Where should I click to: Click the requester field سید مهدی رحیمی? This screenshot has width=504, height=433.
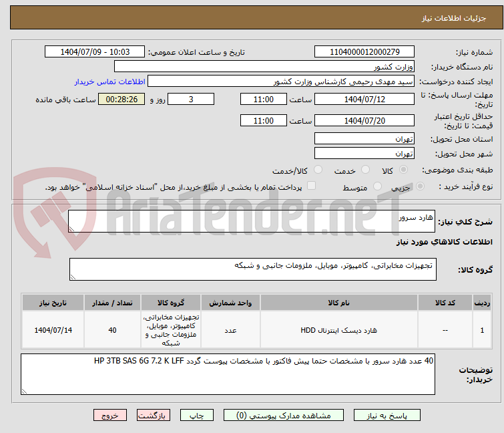281,82
